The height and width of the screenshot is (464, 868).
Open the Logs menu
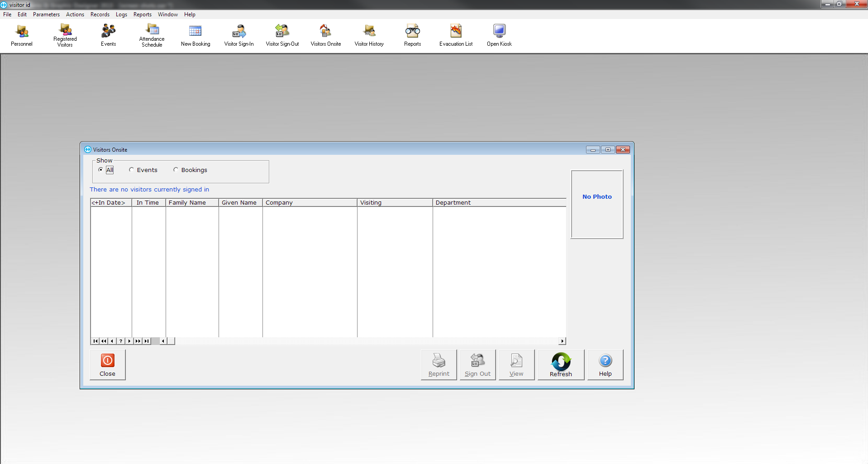[x=121, y=14]
